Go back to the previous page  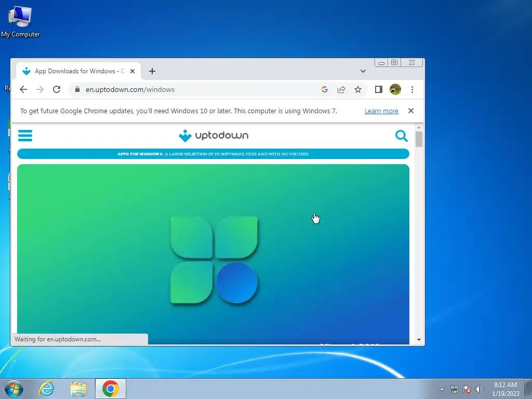point(23,89)
